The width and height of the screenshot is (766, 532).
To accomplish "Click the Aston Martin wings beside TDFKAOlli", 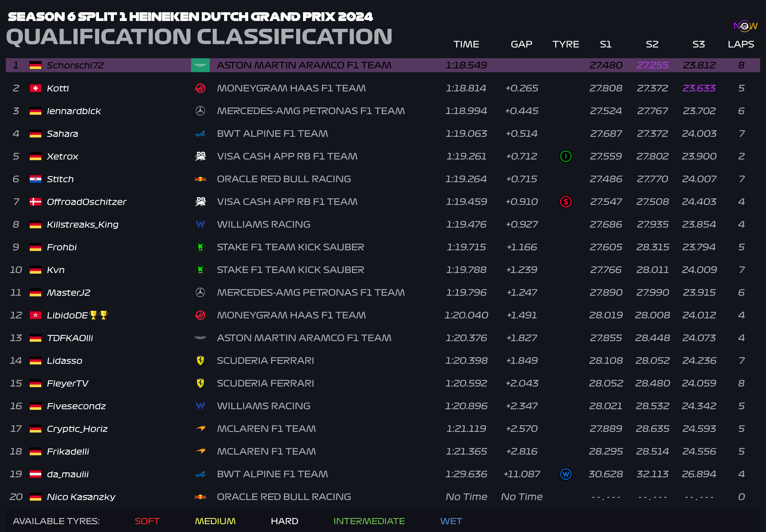I will coord(200,338).
